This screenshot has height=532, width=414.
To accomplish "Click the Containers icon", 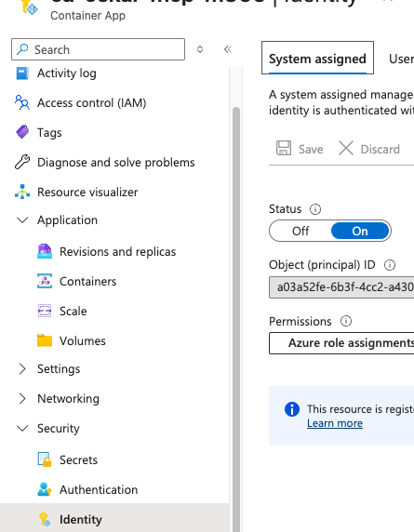I will pyautogui.click(x=45, y=281).
